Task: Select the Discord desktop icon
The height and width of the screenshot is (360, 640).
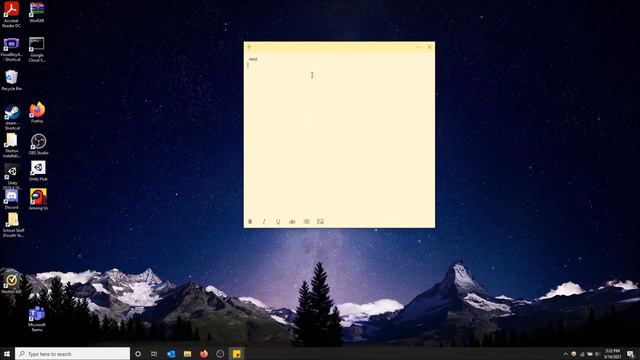Action: click(x=11, y=199)
